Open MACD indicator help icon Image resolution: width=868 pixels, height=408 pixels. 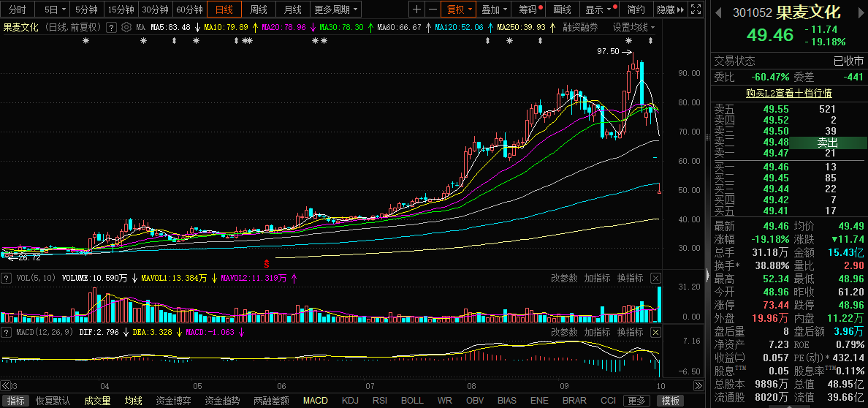(7, 332)
